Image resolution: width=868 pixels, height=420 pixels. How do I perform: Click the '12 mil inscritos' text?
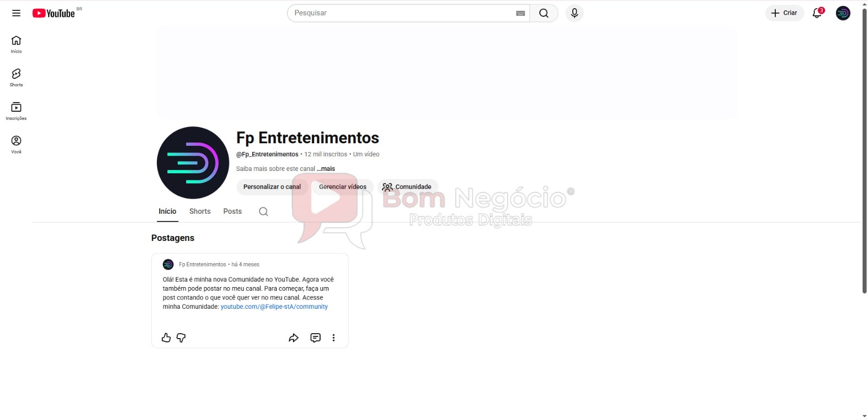325,154
